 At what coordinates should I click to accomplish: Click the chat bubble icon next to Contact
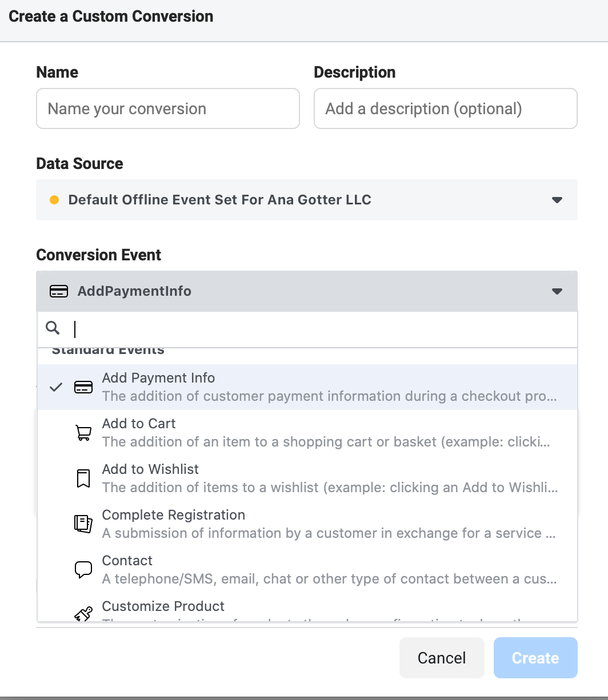(83, 569)
